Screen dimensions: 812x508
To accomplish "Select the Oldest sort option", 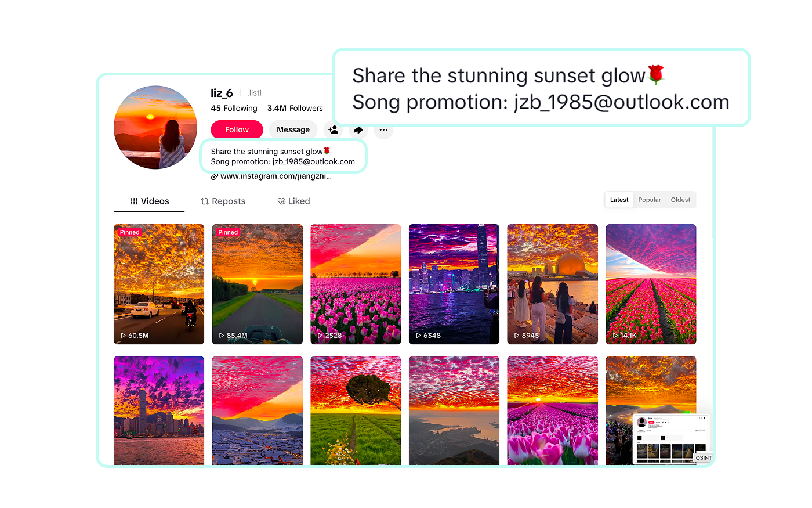I will [x=680, y=200].
